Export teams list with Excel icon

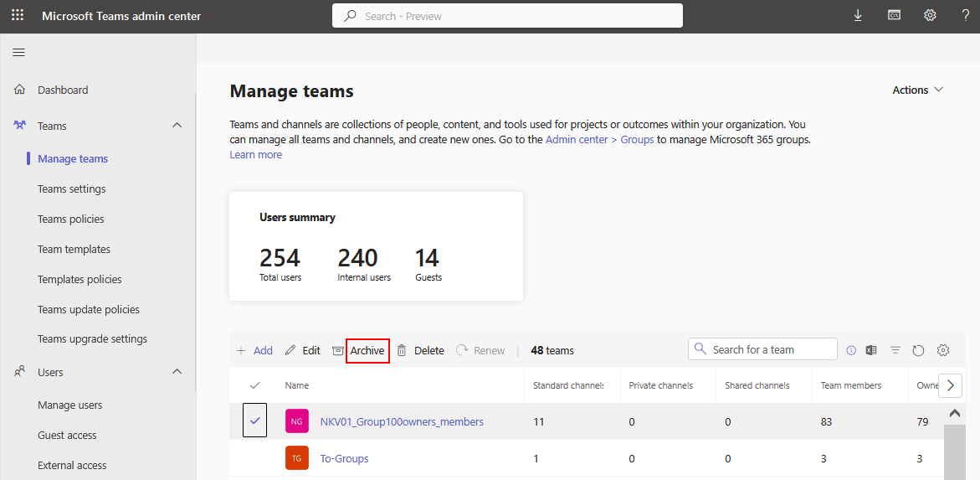coord(871,350)
